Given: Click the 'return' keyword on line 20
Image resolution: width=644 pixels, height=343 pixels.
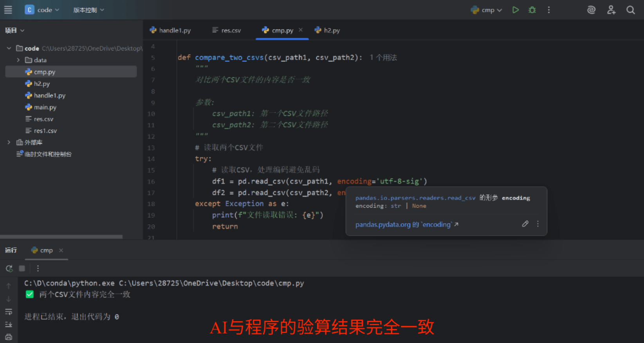Looking at the screenshot, I should [x=225, y=226].
